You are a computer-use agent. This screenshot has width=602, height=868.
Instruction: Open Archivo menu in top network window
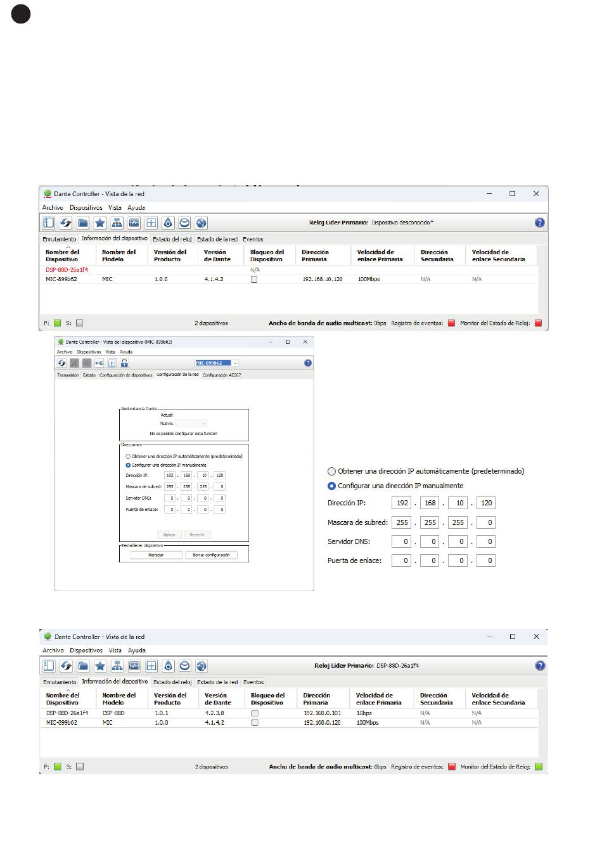tap(53, 207)
